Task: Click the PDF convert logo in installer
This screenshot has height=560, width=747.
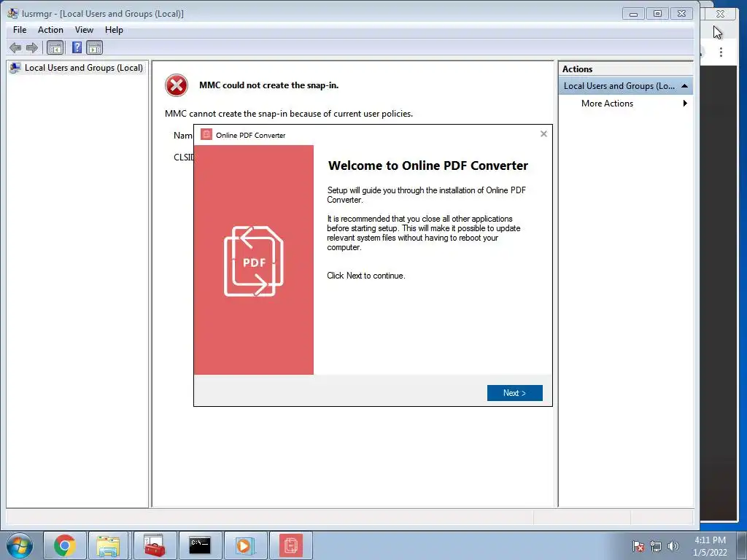Action: point(253,261)
